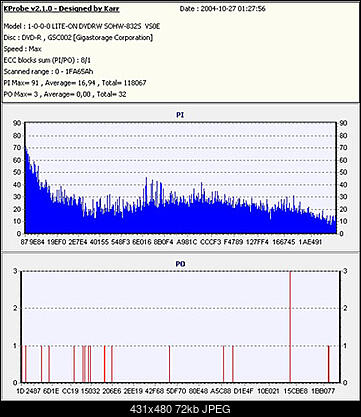The image size is (361, 417).
Task: Click the 6E016 PI axis label
Action: [142, 242]
